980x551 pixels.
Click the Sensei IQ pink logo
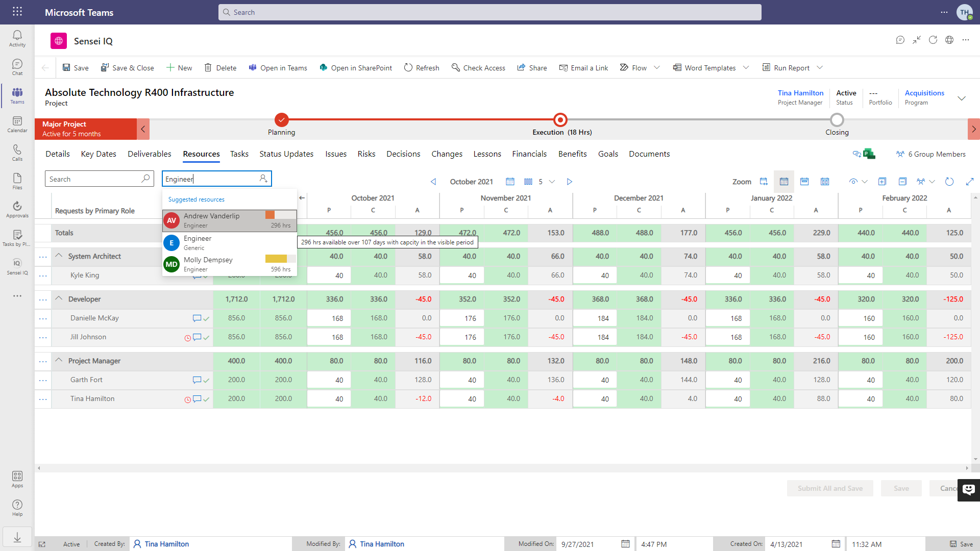pyautogui.click(x=59, y=41)
